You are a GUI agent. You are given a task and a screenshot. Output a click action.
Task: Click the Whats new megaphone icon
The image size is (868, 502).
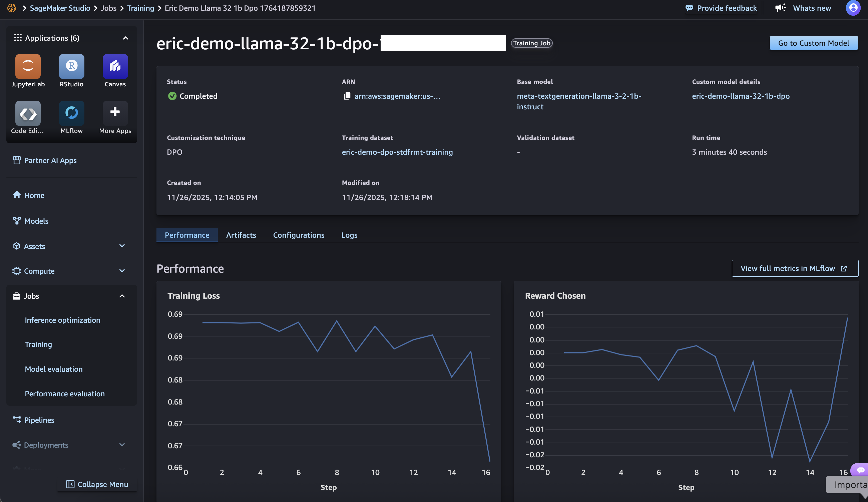(x=781, y=8)
